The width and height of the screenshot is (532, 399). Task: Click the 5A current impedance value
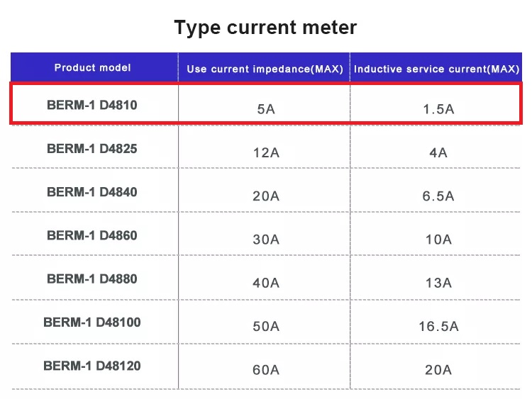[x=266, y=110]
